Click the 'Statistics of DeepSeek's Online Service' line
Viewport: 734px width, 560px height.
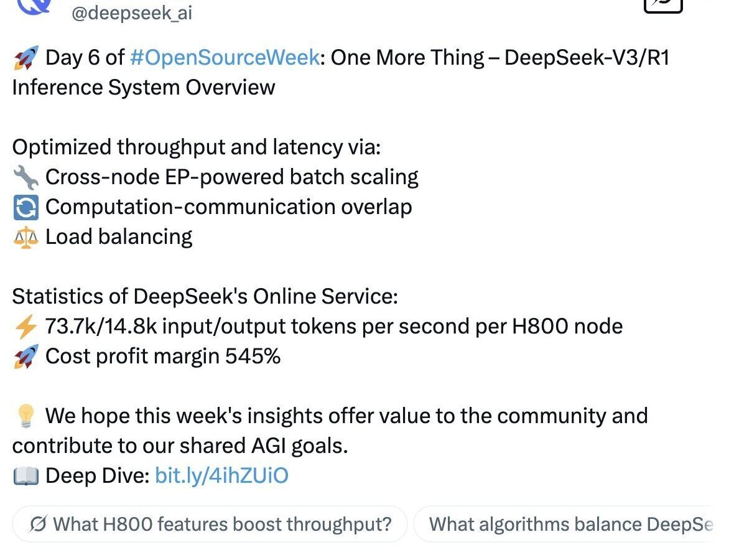tap(205, 297)
